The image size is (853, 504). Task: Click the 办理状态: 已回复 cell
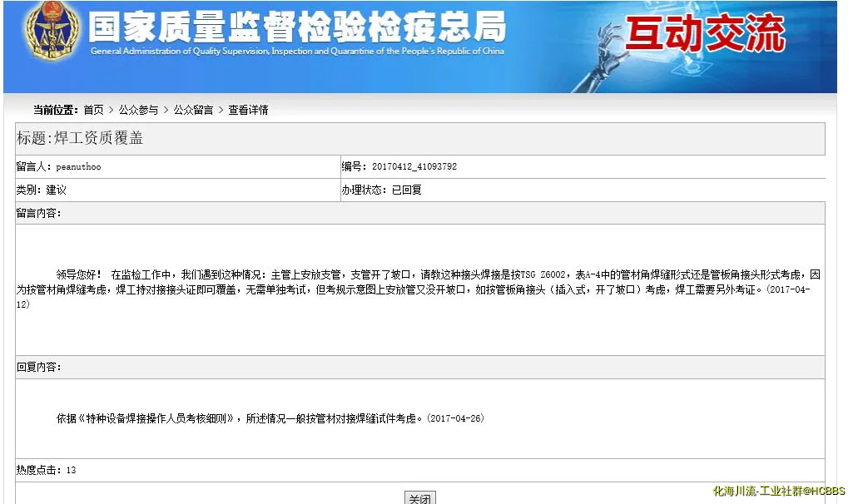(x=583, y=190)
